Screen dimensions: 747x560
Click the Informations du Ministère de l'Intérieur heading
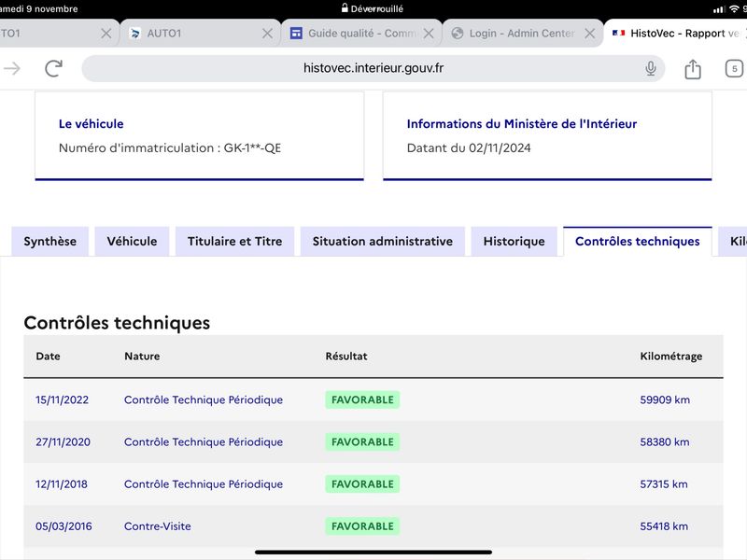point(522,124)
